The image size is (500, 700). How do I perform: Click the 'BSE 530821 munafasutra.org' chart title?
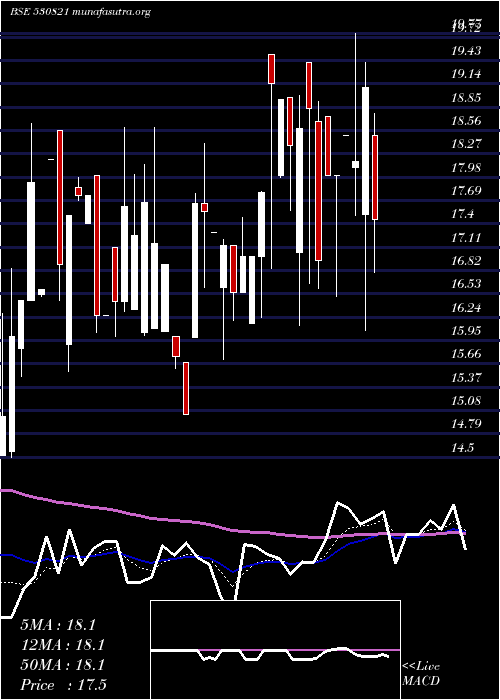(81, 12)
